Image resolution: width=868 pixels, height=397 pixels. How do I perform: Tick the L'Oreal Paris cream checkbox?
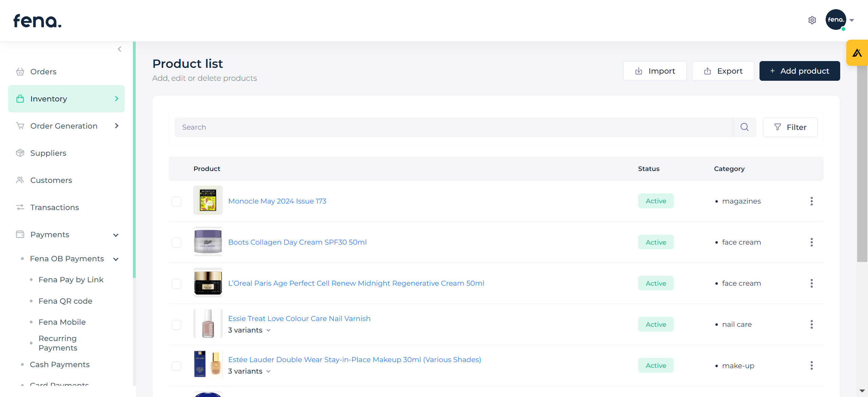pos(176,284)
